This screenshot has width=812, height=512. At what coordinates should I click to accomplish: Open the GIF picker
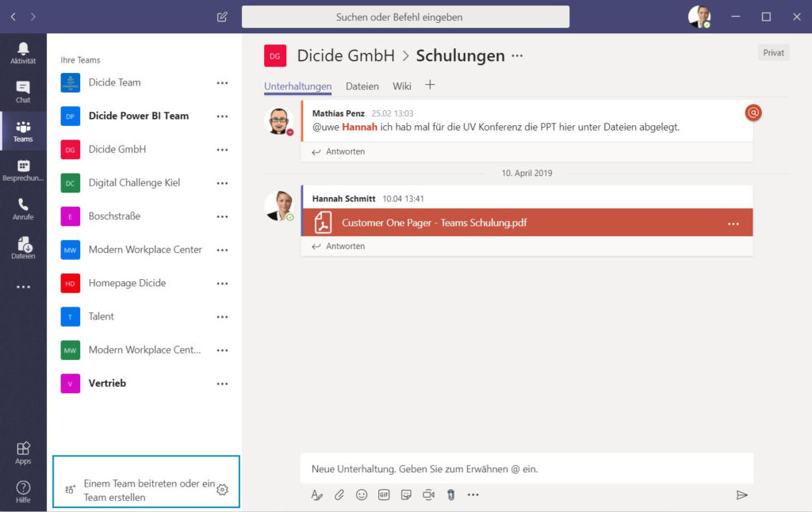pyautogui.click(x=384, y=495)
